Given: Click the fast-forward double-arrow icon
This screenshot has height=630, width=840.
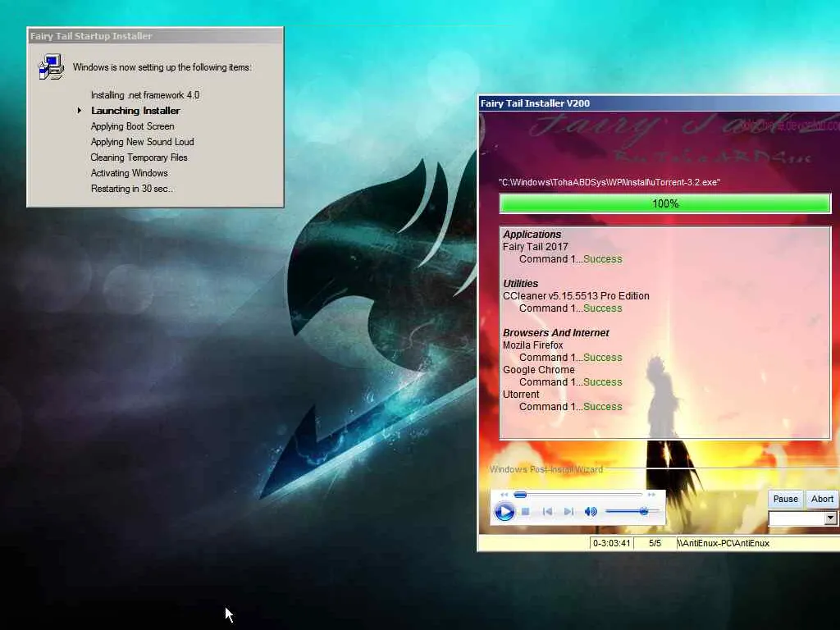Looking at the screenshot, I should [651, 495].
